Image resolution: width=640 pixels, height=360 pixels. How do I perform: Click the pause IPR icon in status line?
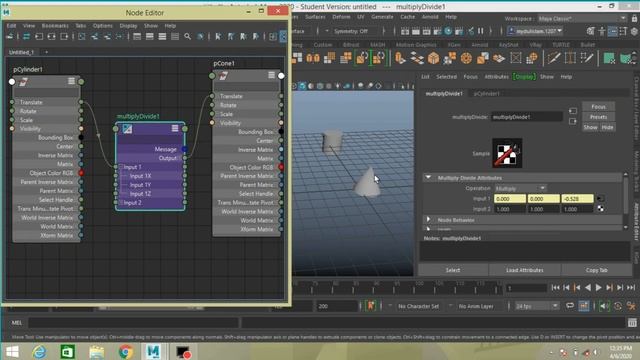[480, 31]
